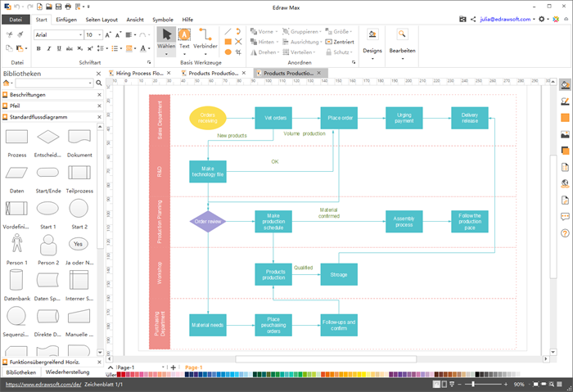Open the Designs dropdown
573x392 pixels.
(372, 50)
